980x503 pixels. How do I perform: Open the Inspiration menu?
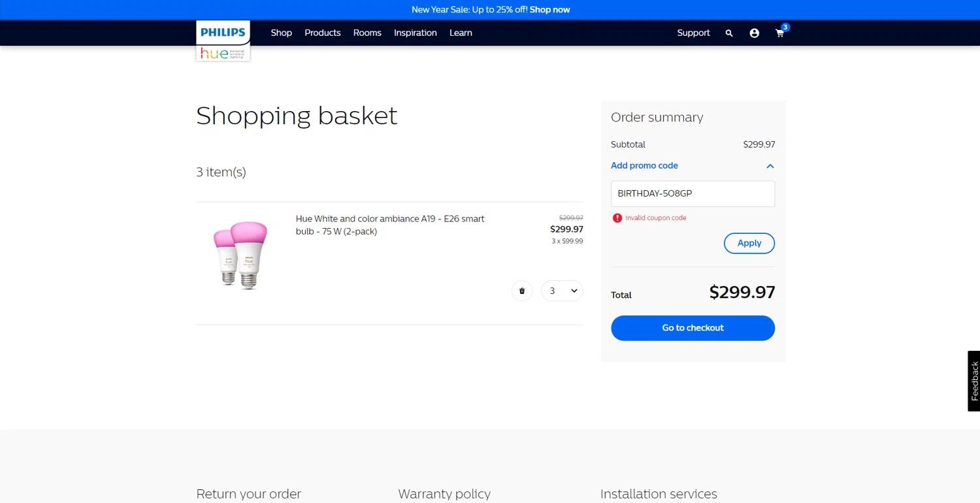pos(416,33)
